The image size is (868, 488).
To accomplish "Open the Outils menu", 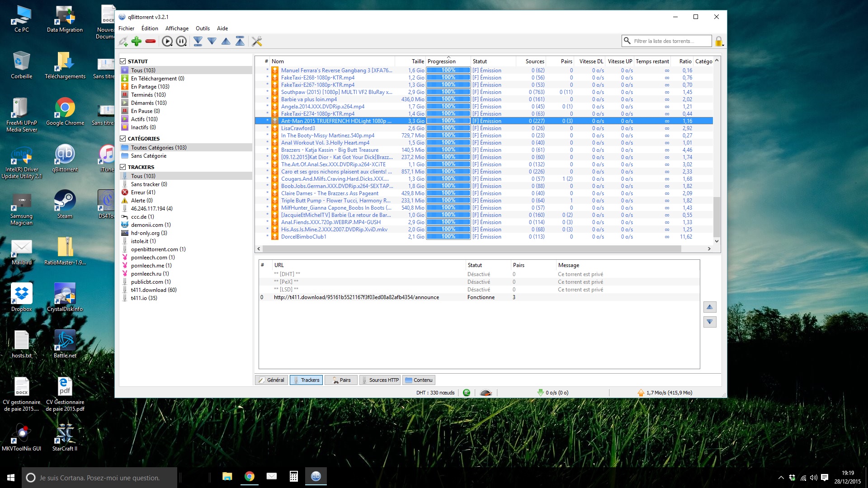I will point(203,28).
